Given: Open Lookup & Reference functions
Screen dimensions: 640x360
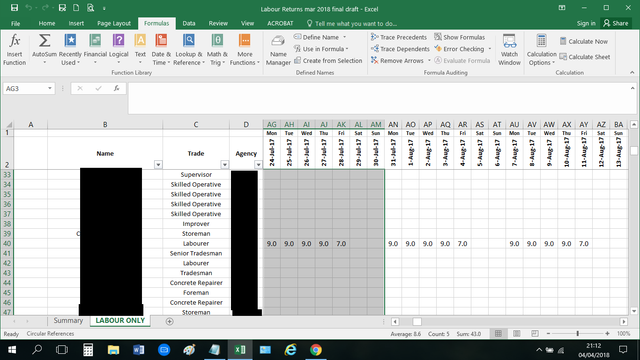Looking at the screenshot, I should (189, 50).
